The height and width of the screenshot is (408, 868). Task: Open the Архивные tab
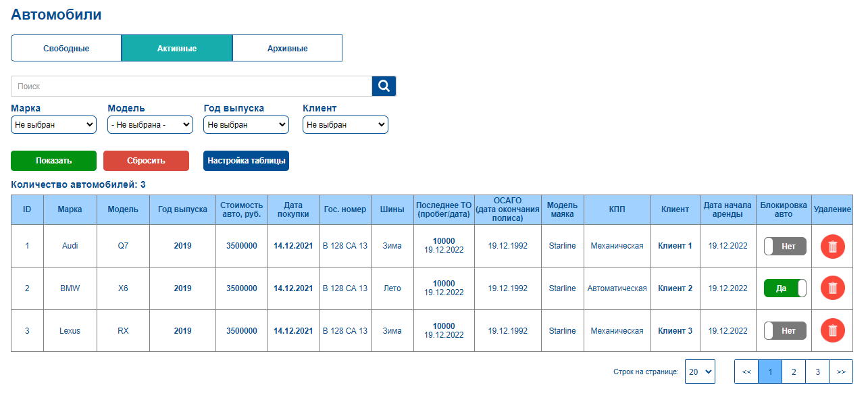287,48
